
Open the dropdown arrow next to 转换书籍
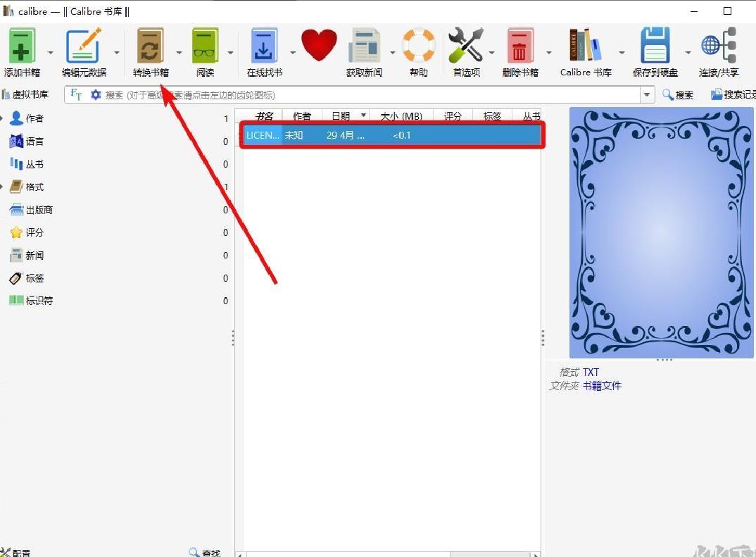point(179,52)
